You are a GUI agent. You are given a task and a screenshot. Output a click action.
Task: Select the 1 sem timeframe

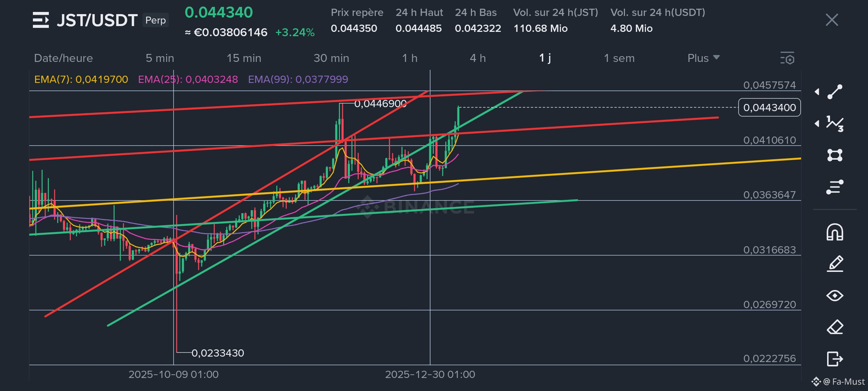619,58
